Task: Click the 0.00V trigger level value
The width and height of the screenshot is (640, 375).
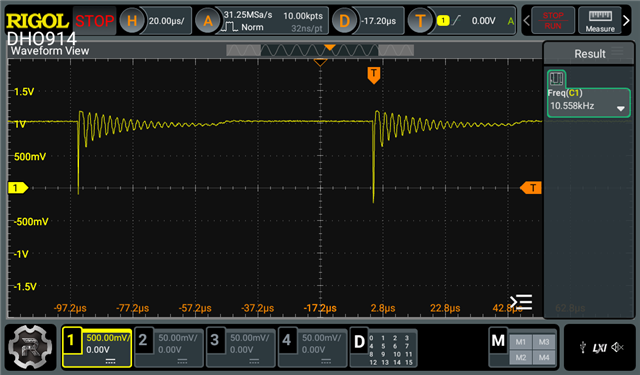Action: pos(483,21)
